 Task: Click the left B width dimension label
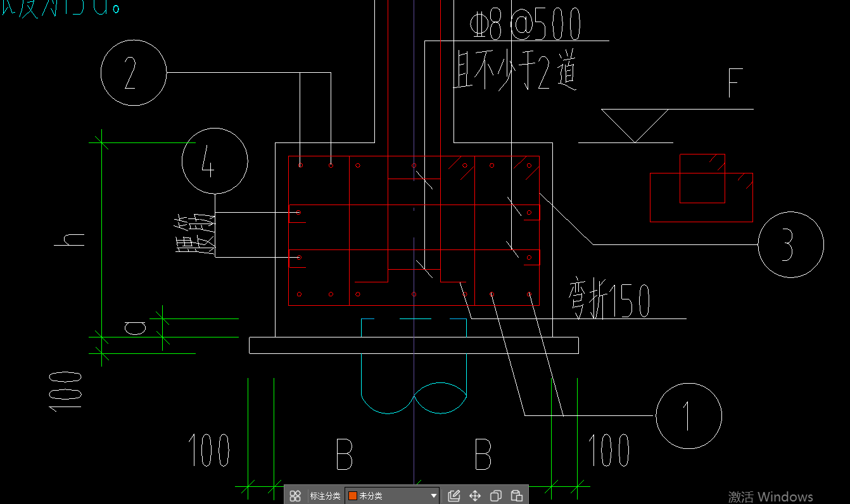pyautogui.click(x=344, y=455)
